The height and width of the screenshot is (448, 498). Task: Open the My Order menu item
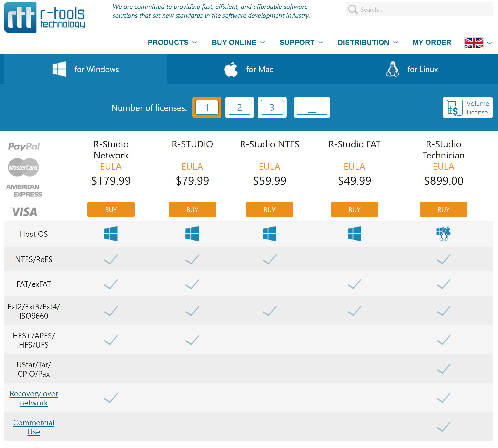click(432, 42)
